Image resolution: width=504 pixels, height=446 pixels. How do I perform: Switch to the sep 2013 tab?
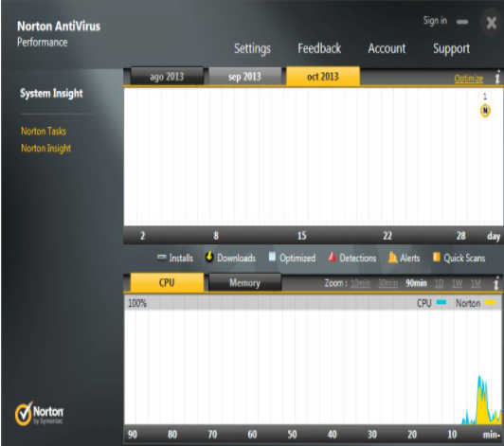click(x=245, y=76)
